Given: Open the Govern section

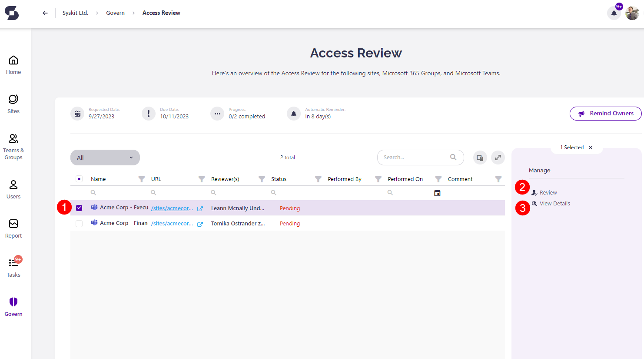Looking at the screenshot, I should click(x=13, y=306).
